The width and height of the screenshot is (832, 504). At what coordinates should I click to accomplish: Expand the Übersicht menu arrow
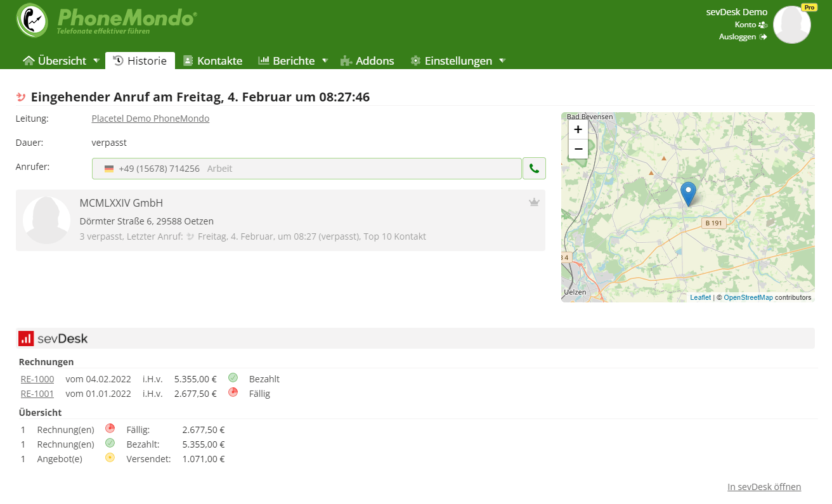pyautogui.click(x=96, y=61)
